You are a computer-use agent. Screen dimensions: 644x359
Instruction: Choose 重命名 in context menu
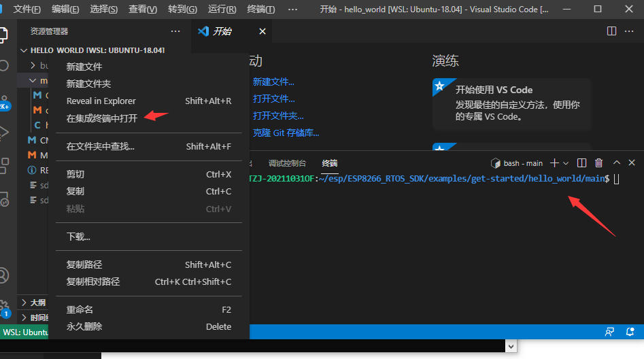click(x=149, y=310)
